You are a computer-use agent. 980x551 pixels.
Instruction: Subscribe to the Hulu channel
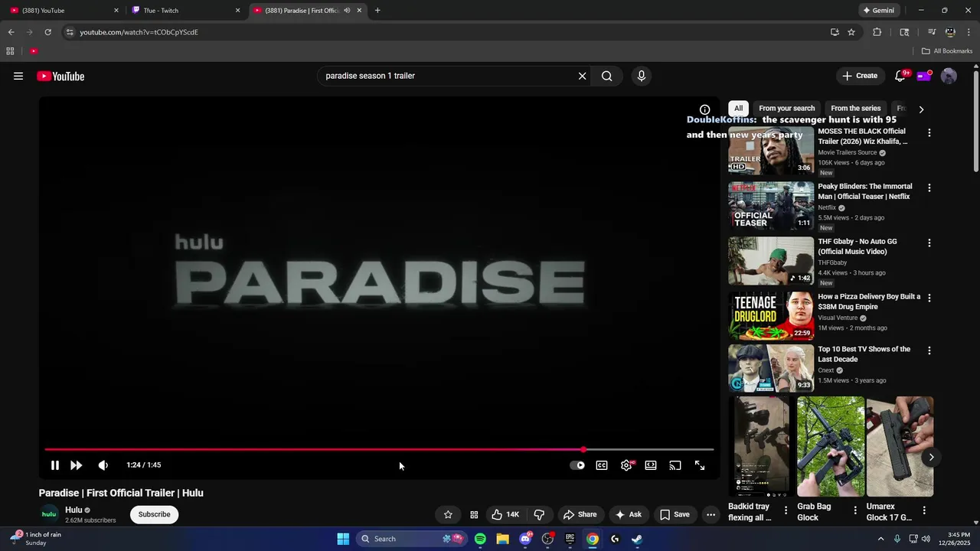click(154, 514)
